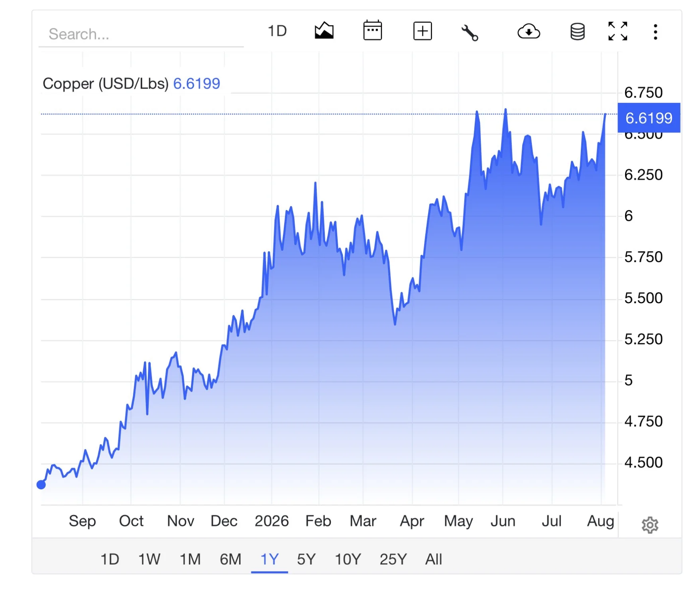Open the 1D interval selector in toolbar
This screenshot has height=593, width=700.
(277, 31)
